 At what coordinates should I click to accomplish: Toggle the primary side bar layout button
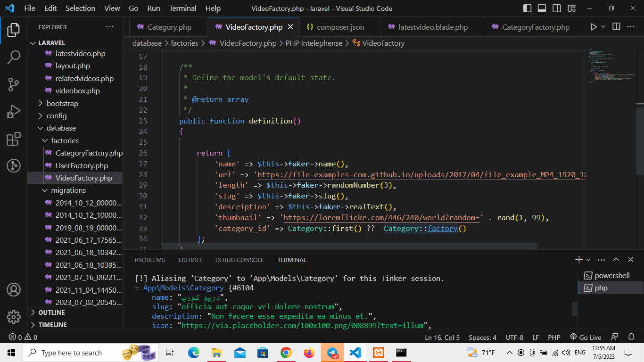[x=528, y=8]
